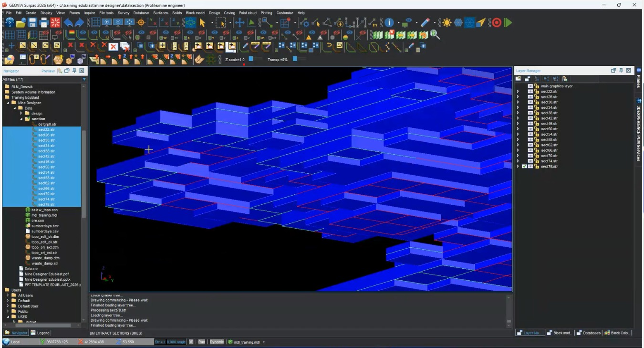Select the yellow arrow pointer tool

click(202, 22)
